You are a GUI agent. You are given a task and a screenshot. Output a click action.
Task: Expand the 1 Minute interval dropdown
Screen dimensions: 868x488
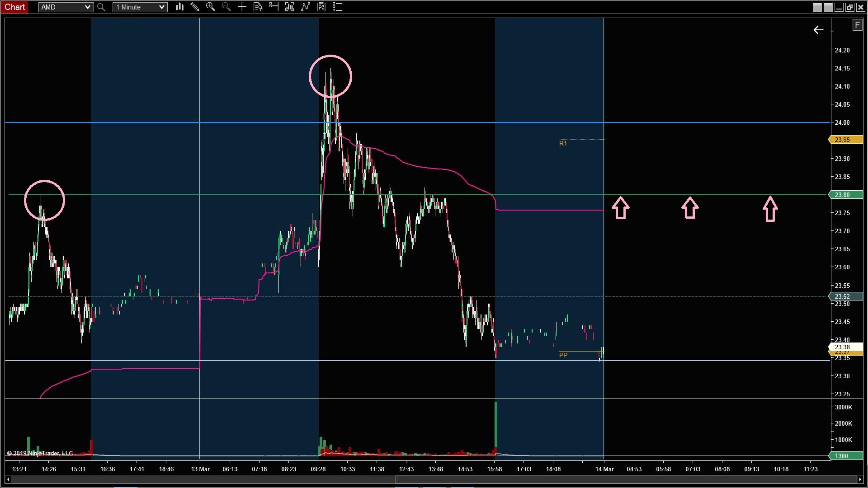tap(161, 7)
